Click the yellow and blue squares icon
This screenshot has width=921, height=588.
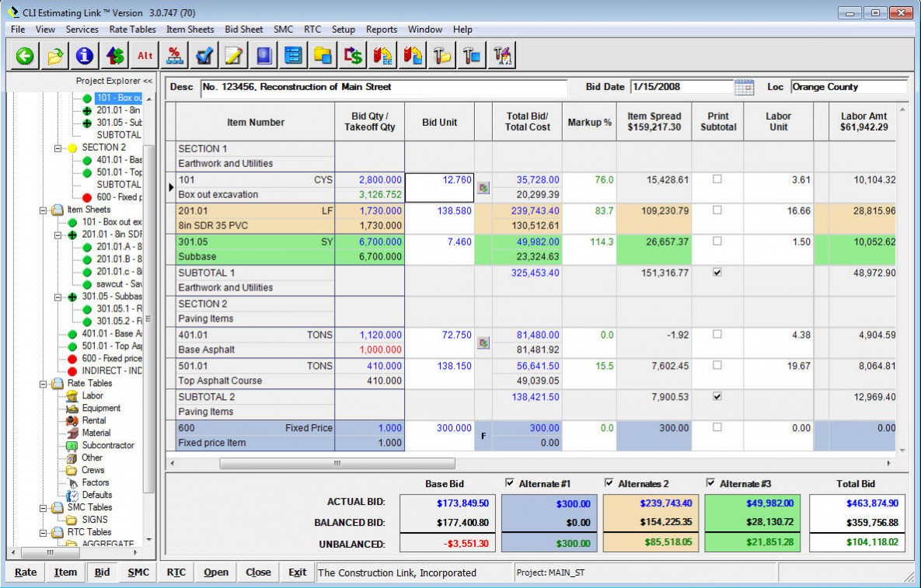click(x=323, y=56)
